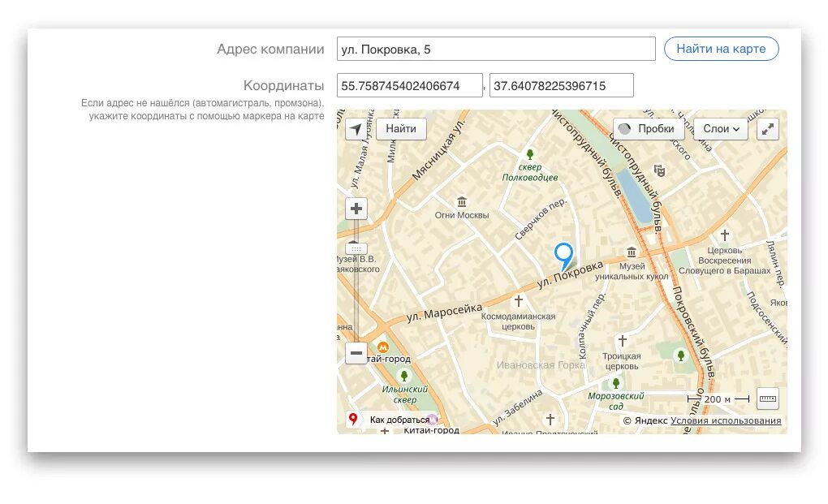Click the Церковь Воскресения cross icon
Viewport: 828px width, 504px height.
coord(724,235)
